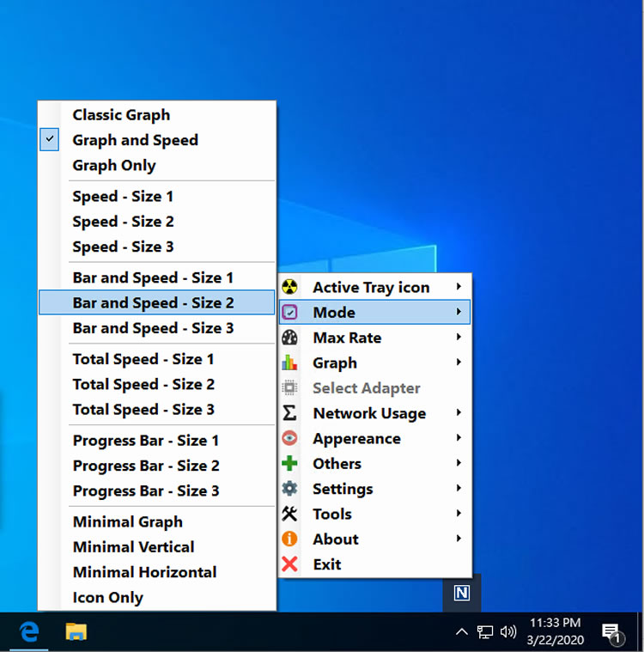Enable Icon Only mode
Viewport: 644px width, 652px height.
point(108,598)
